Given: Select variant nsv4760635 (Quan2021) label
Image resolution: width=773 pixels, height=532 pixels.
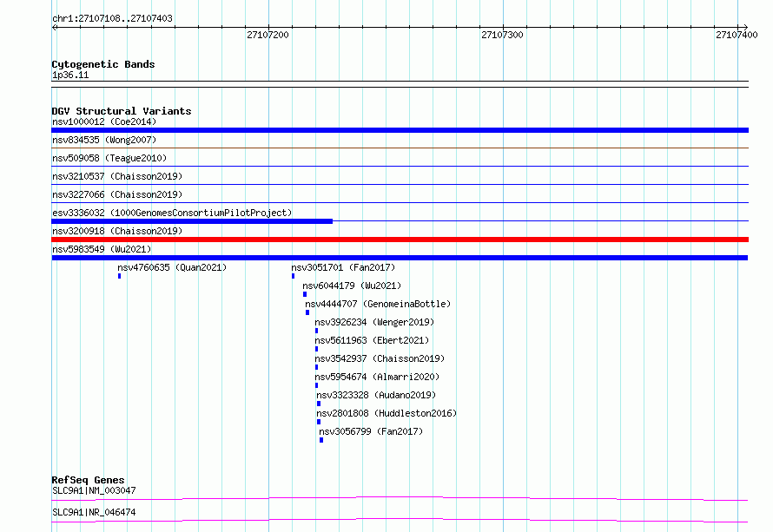Looking at the screenshot, I should click(x=172, y=267).
